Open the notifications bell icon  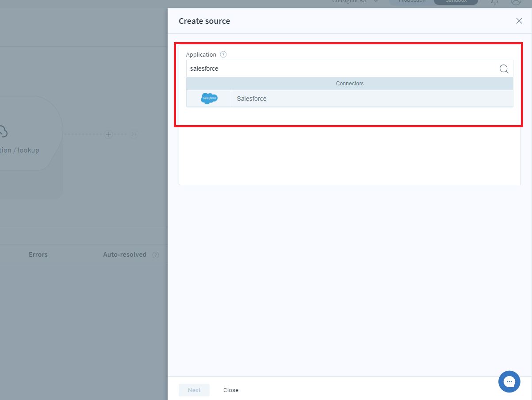tap(495, 1)
